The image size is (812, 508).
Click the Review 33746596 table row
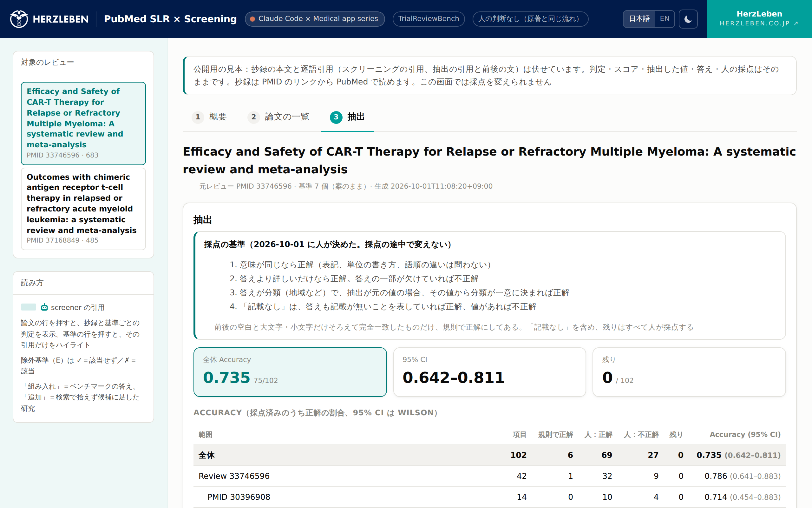(x=489, y=476)
